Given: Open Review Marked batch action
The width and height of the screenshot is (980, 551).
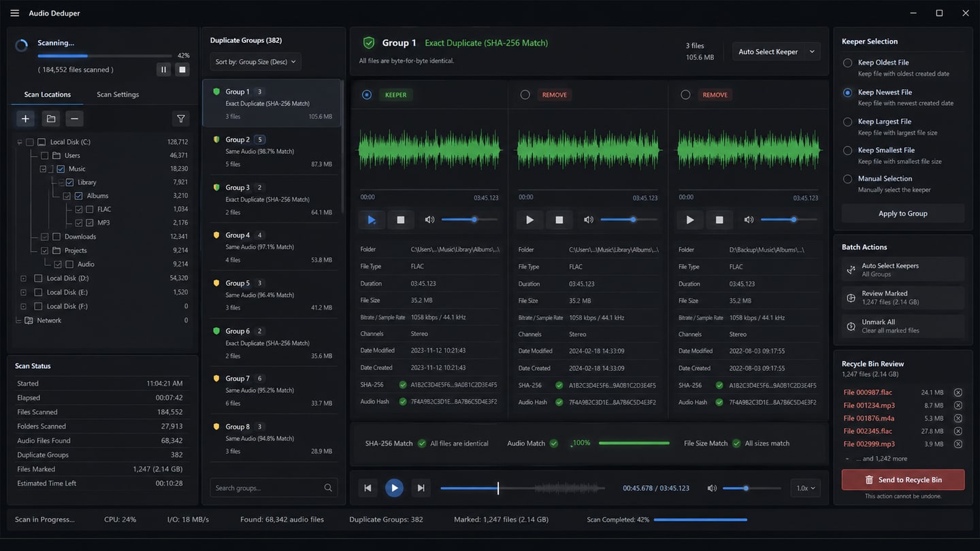Looking at the screenshot, I should click(x=902, y=297).
